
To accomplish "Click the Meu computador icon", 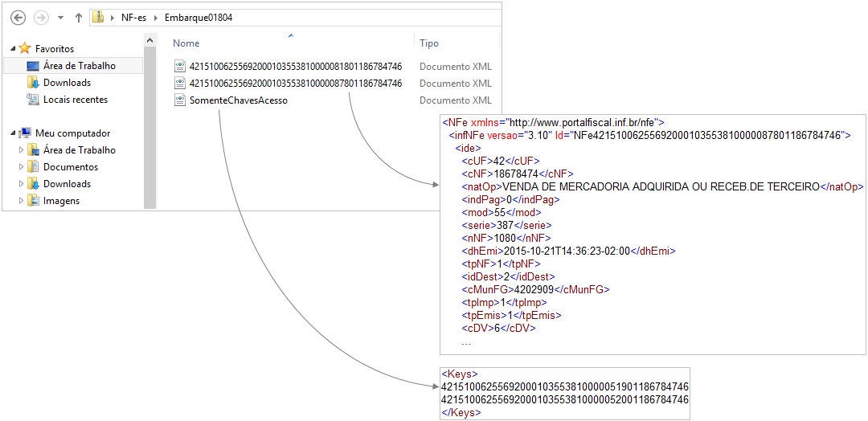I will tap(25, 133).
